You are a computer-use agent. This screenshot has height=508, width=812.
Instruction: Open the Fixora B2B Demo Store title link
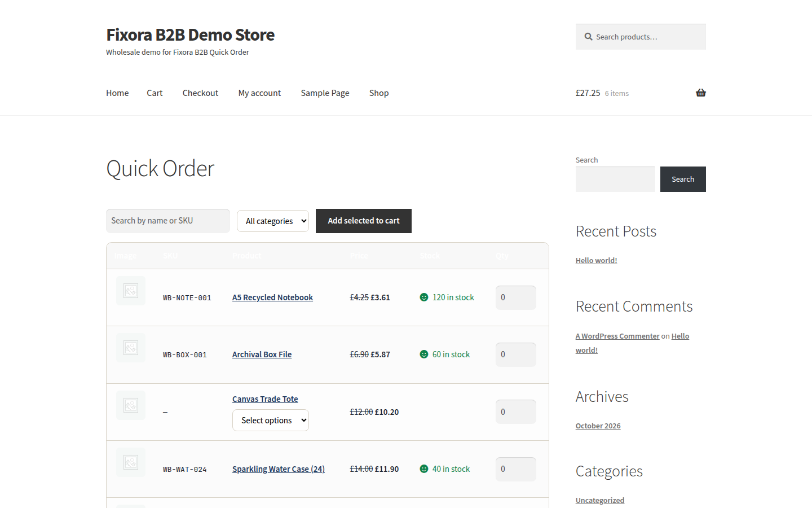190,34
